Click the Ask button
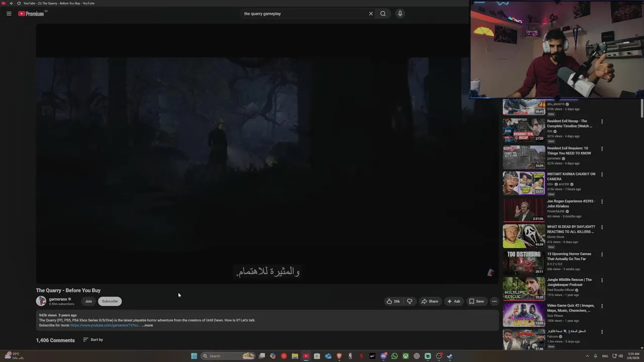Screen dimensions: 644x362 [453, 301]
